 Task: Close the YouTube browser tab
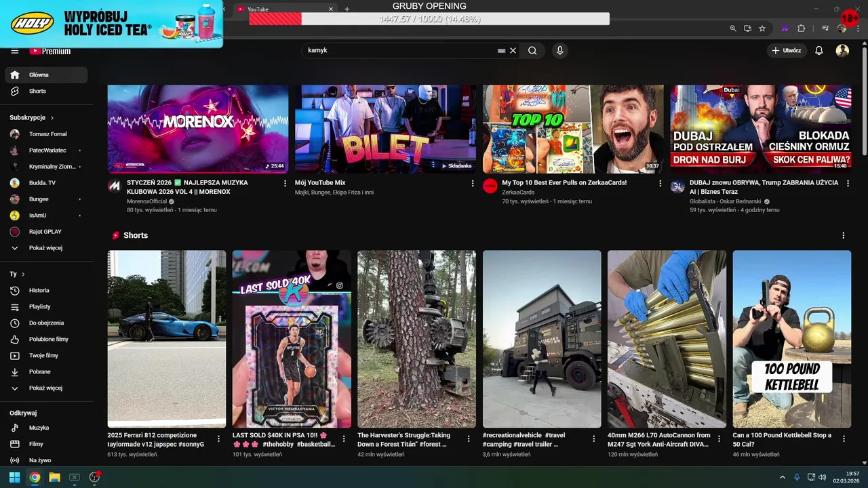(331, 9)
